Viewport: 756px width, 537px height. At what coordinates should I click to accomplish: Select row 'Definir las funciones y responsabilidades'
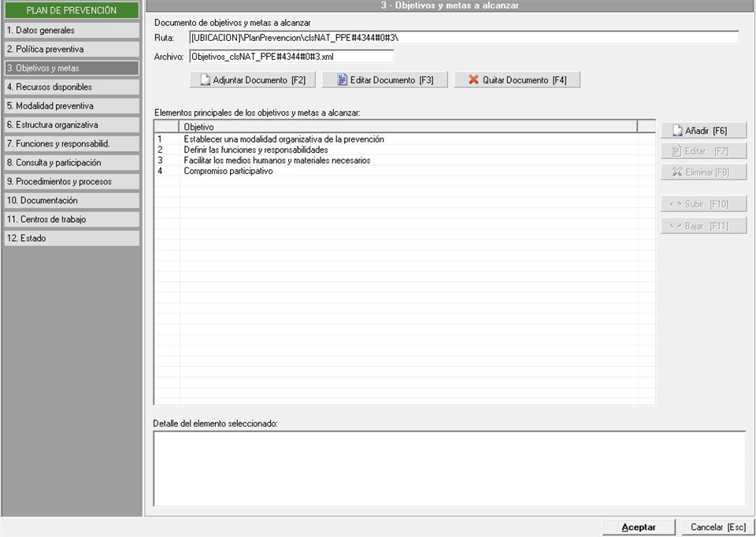pyautogui.click(x=405, y=150)
